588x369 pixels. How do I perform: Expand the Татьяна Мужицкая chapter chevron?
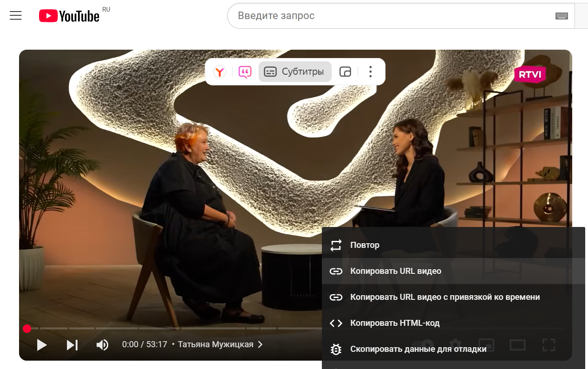(x=260, y=344)
